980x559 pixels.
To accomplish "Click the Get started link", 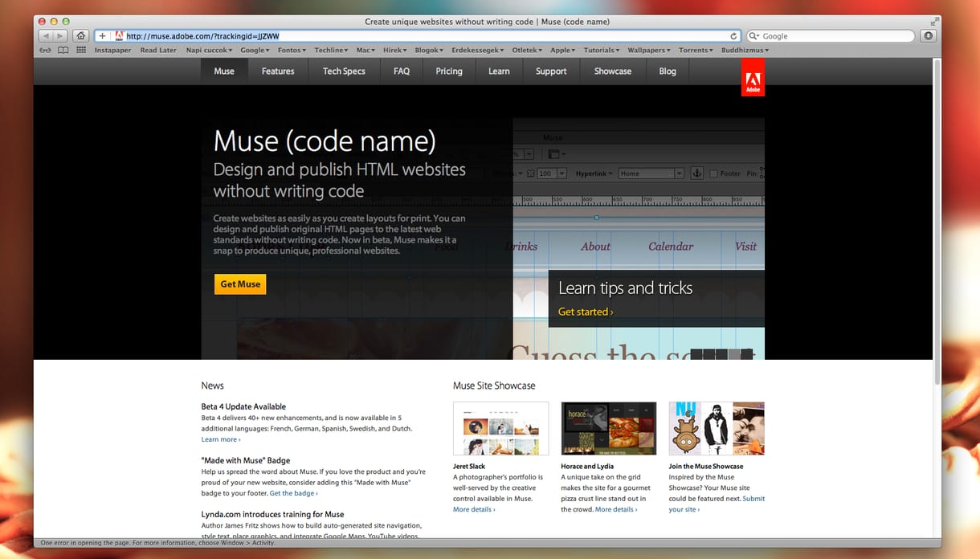I will pos(586,312).
